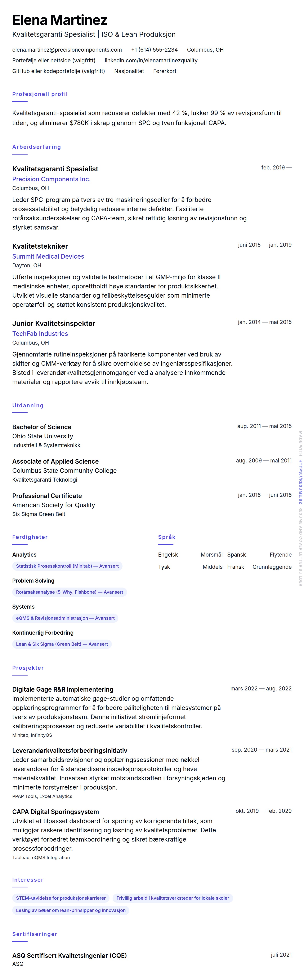304x980 pixels.
Task: Click the Bachelor of Science degree title
Action: [x=42, y=427]
